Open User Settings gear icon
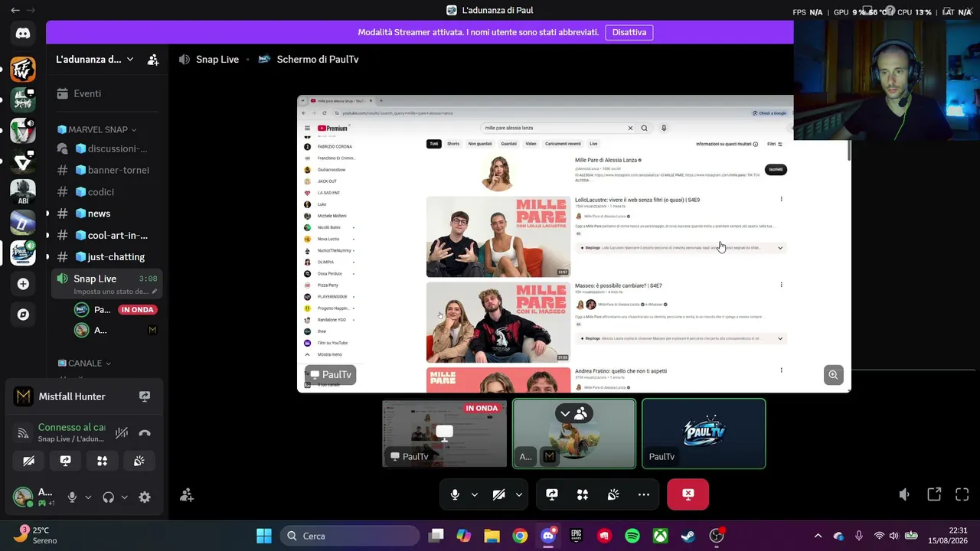 tap(145, 497)
